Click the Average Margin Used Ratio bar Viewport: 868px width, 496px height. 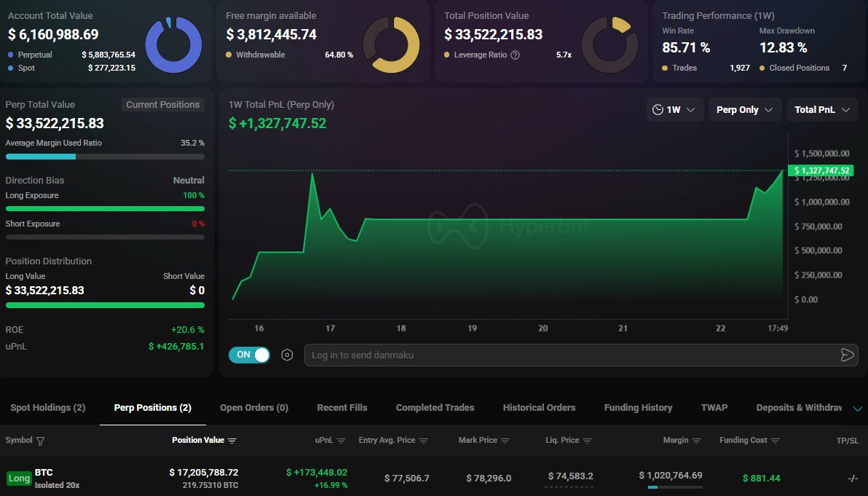[105, 157]
